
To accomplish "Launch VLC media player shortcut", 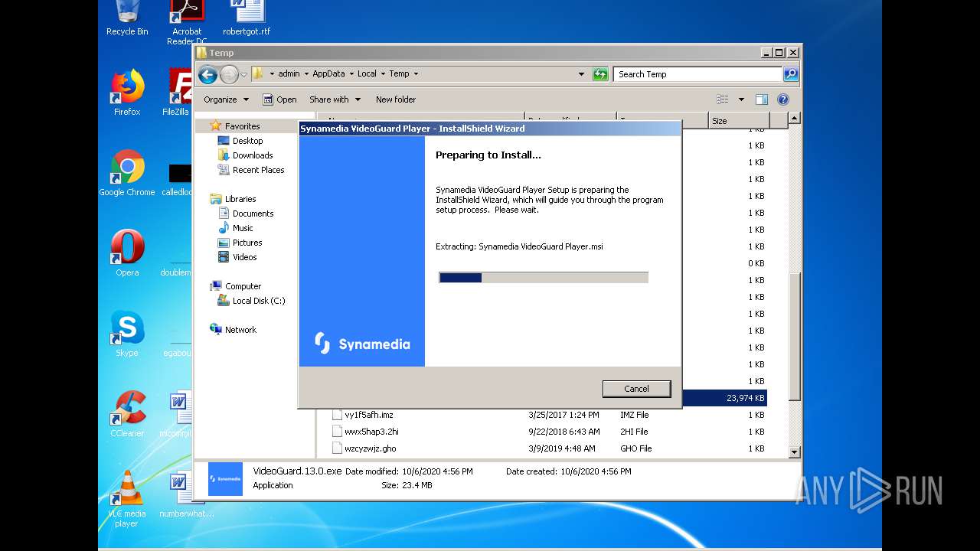I will (x=127, y=497).
